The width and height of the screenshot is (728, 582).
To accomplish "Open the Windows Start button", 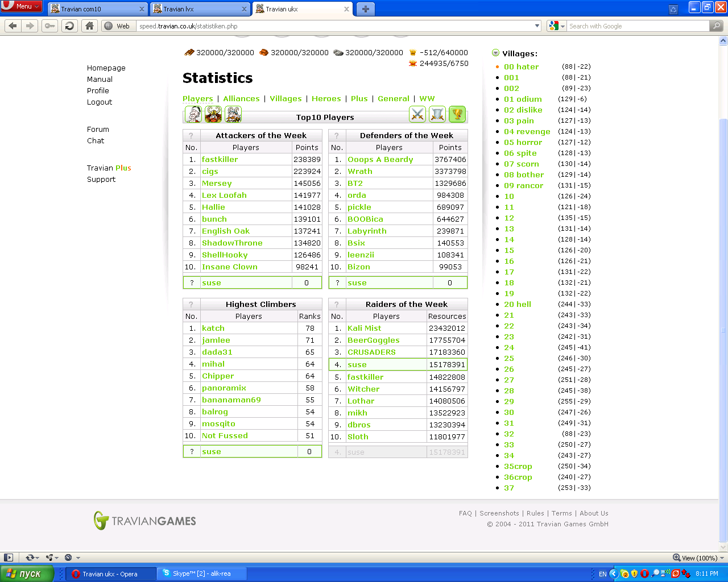I will pos(27,573).
